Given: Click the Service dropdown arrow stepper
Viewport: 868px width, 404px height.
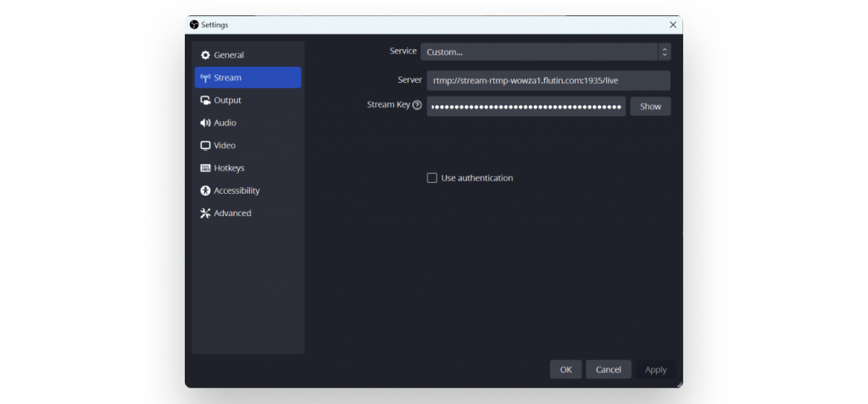Looking at the screenshot, I should pyautogui.click(x=665, y=52).
